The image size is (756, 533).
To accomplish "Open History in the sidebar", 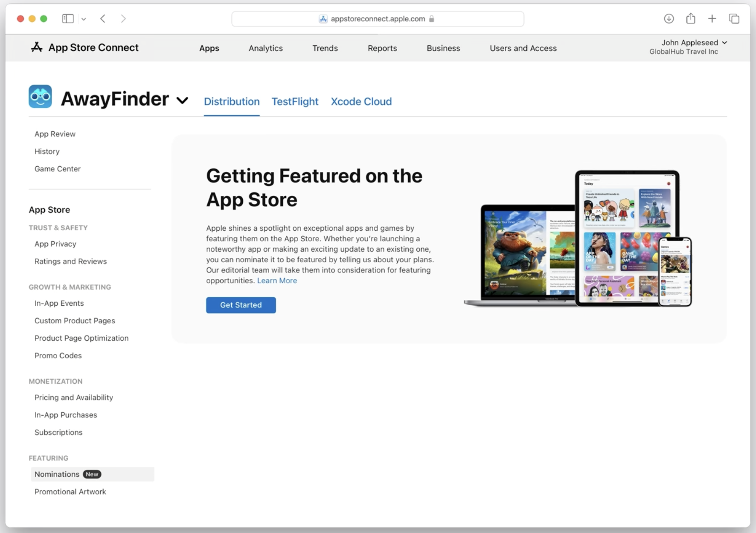I will pyautogui.click(x=47, y=151).
